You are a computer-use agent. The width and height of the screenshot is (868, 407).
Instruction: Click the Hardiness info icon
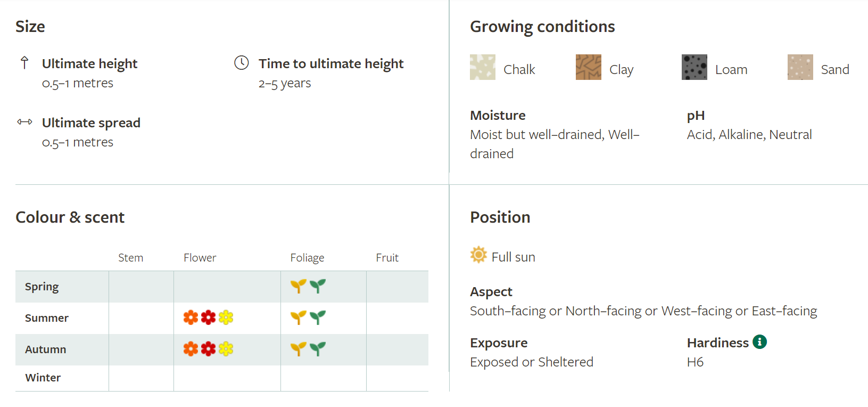point(759,342)
